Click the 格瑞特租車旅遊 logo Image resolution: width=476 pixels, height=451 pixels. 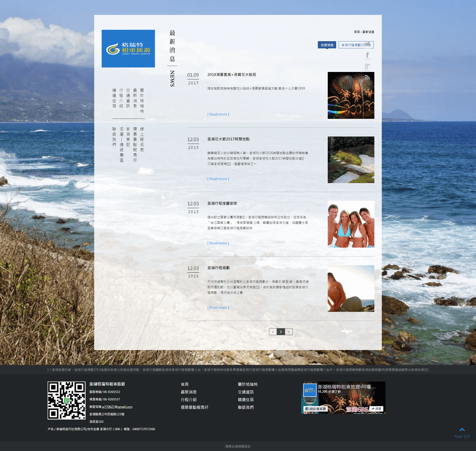point(128,49)
